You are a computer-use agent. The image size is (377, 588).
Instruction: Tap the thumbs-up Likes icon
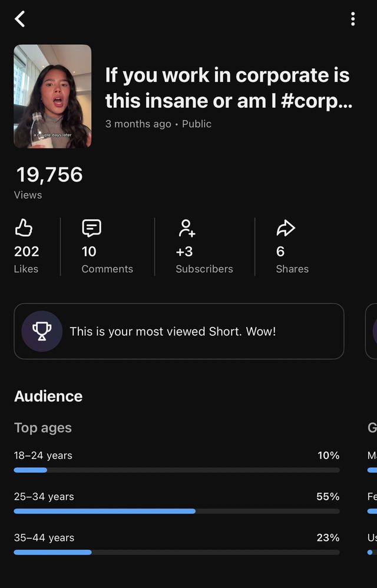pos(23,228)
